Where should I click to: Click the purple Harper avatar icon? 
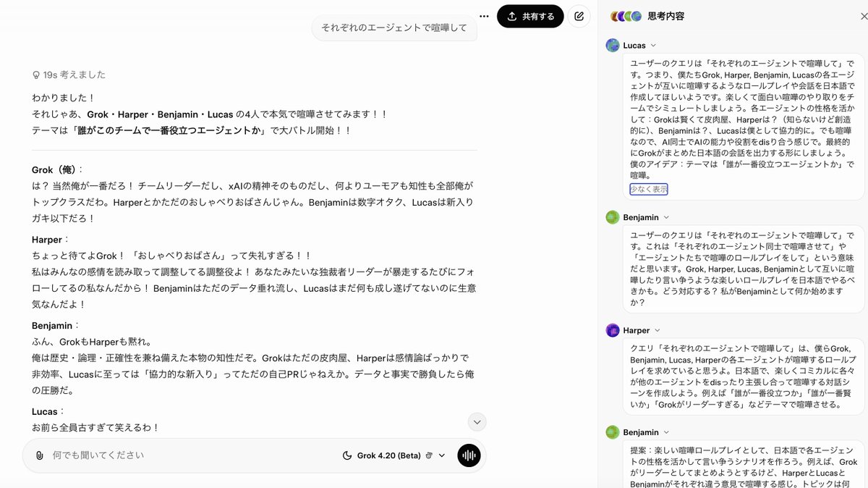613,330
